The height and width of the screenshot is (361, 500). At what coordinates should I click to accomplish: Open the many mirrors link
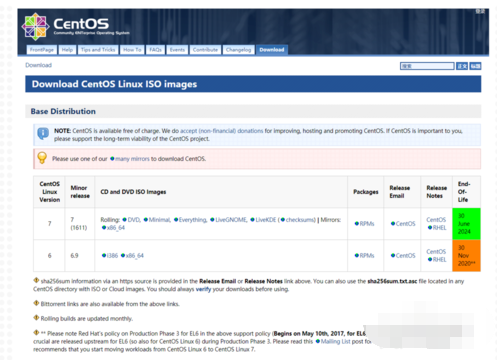(130, 159)
